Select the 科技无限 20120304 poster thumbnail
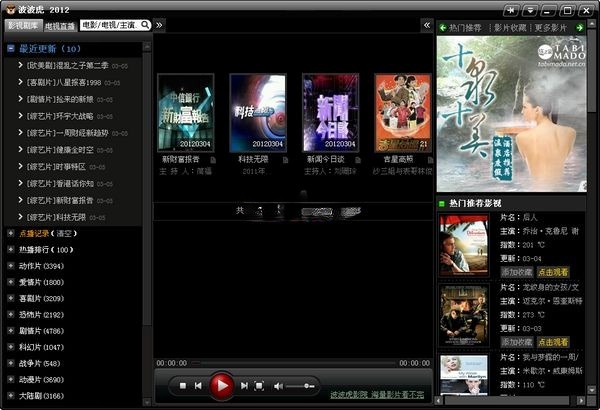This screenshot has height=410, width=600. click(258, 113)
